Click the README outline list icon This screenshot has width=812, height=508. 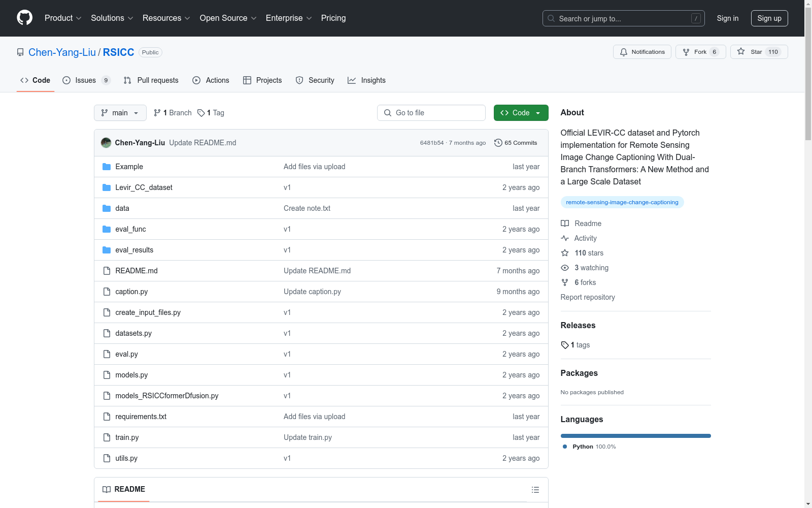tap(535, 490)
